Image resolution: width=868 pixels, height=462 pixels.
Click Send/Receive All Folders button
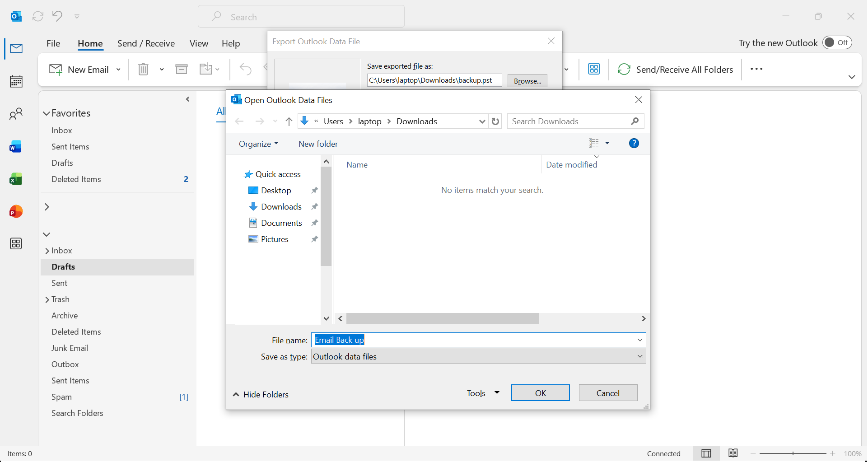point(675,70)
